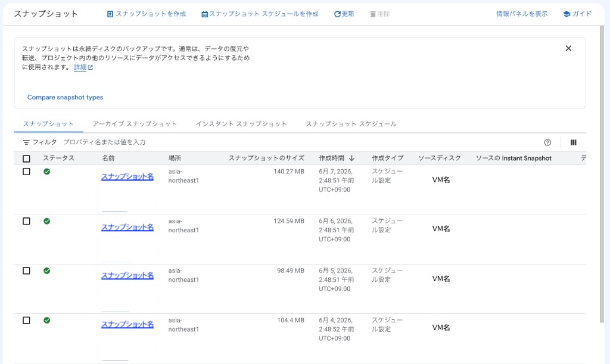Click status icon of 6月 5 snapshot

pyautogui.click(x=46, y=270)
